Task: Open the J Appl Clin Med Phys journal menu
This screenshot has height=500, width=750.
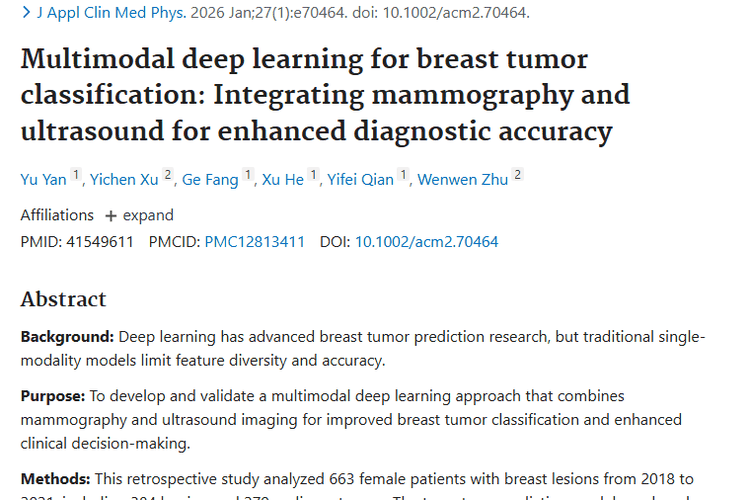Action: (100, 13)
